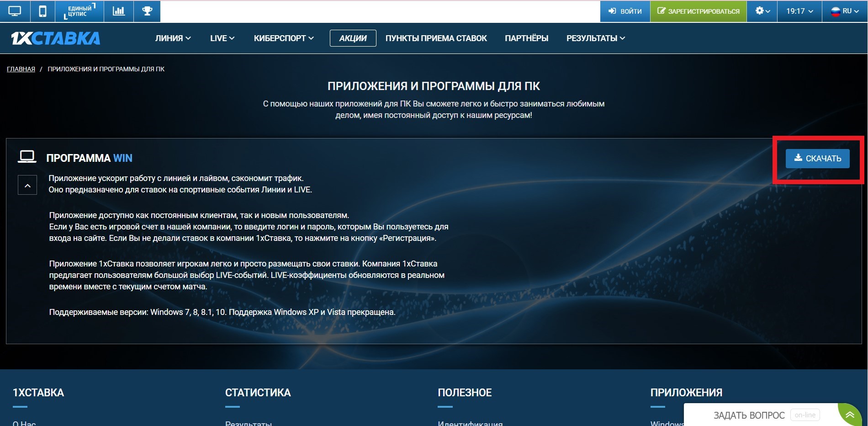Expand the LIVE menu

(x=222, y=38)
